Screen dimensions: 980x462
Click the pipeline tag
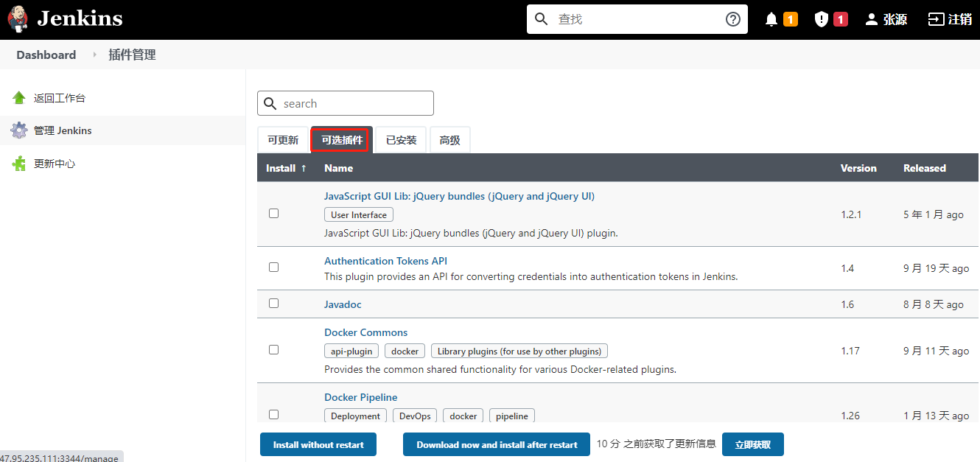tap(512, 416)
